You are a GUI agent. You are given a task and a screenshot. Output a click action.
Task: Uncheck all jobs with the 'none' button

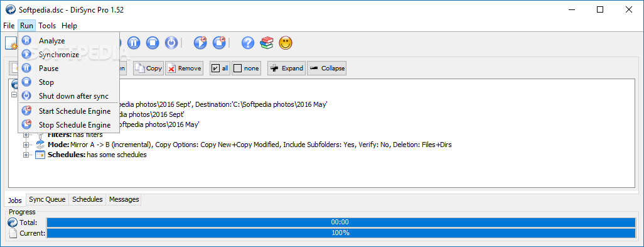click(247, 69)
